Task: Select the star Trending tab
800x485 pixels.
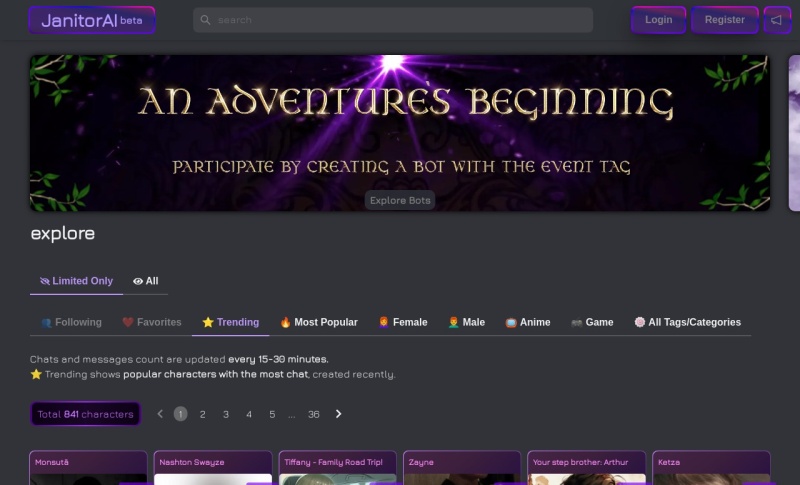Action: tap(231, 322)
